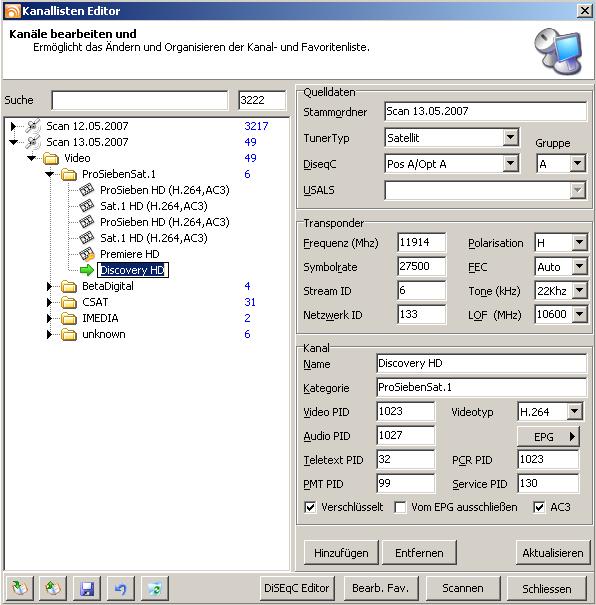Click the satellite icon for Scan 12.05.2007

[x=33, y=126]
